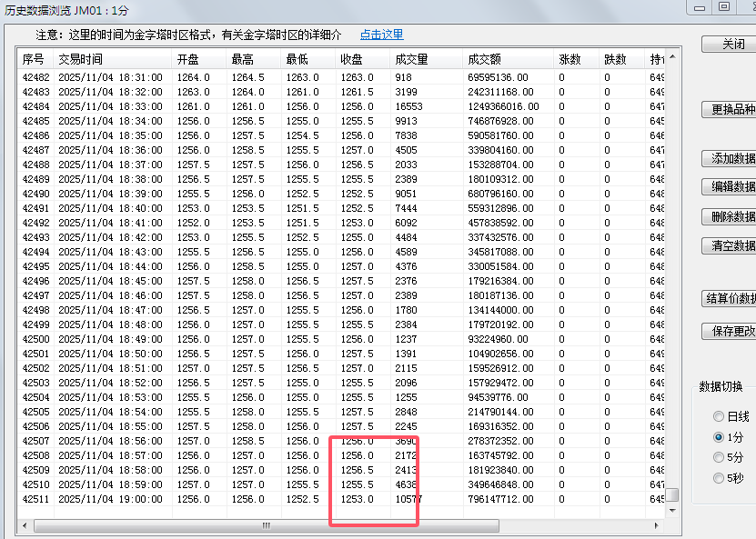Open 结算价数据 settings
Image resolution: width=756 pixels, height=539 pixels.
[731, 298]
